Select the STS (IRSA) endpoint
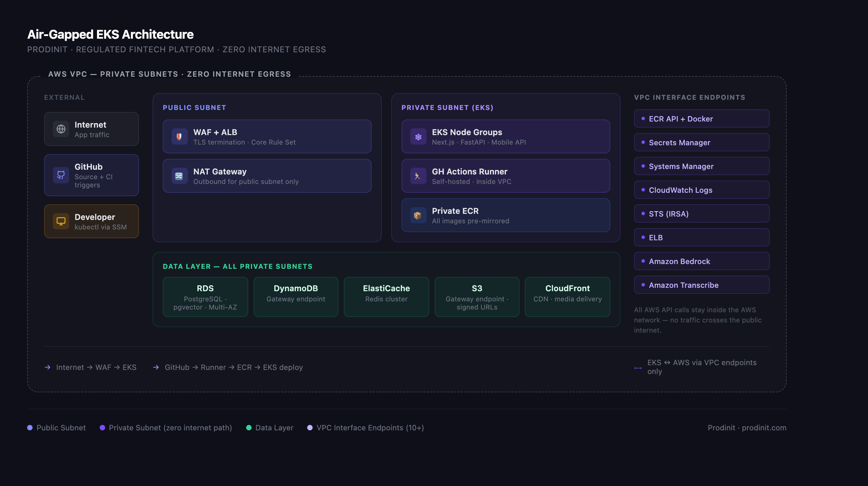The image size is (868, 486). [702, 214]
